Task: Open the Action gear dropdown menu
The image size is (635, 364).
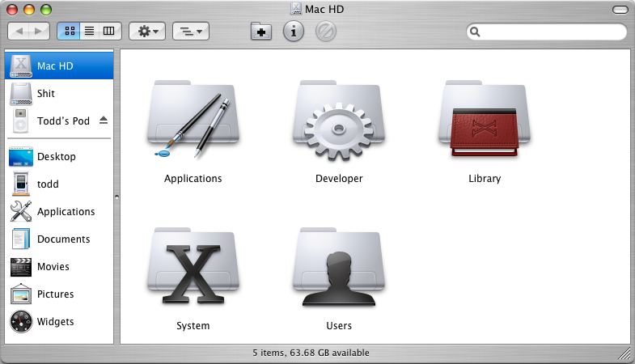Action: point(147,32)
